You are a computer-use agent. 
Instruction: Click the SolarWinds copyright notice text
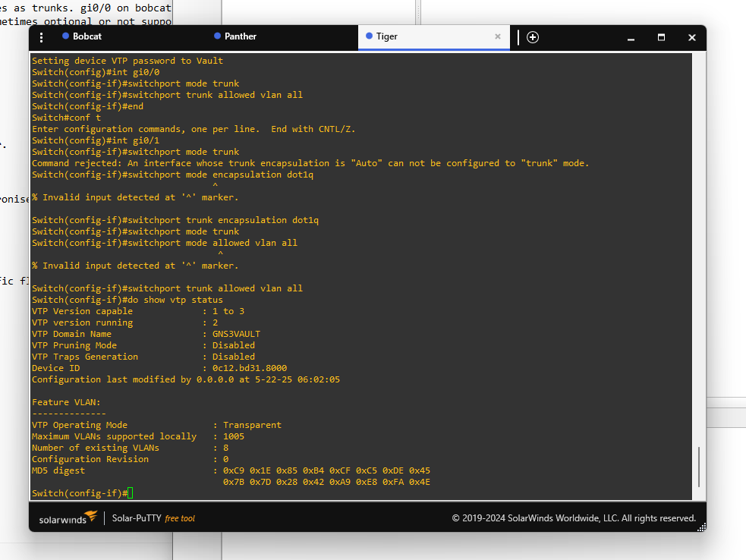coord(574,518)
